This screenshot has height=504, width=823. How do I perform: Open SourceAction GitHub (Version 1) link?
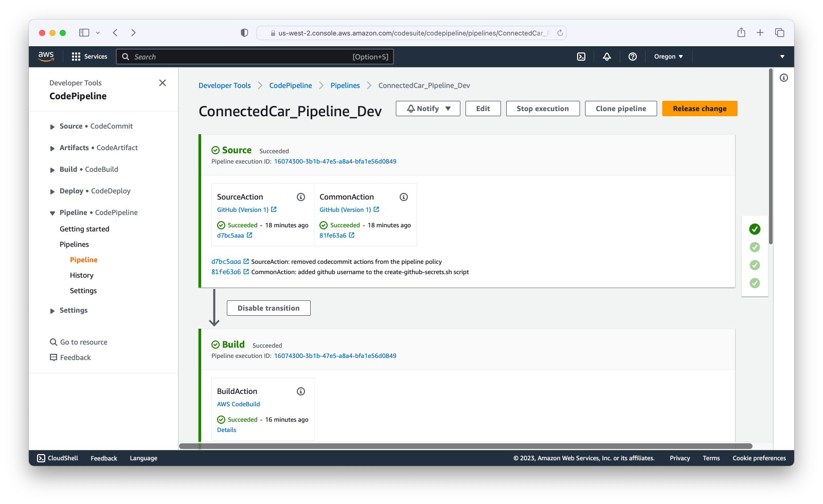click(247, 210)
